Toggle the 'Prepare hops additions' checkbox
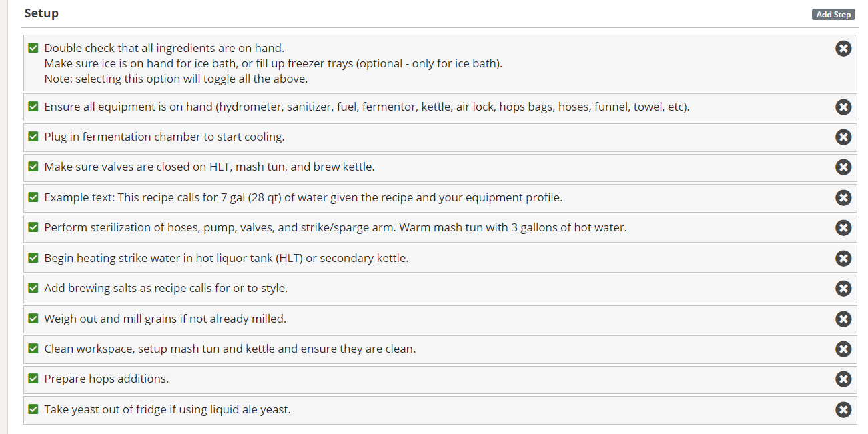This screenshot has height=434, width=868. (x=33, y=379)
